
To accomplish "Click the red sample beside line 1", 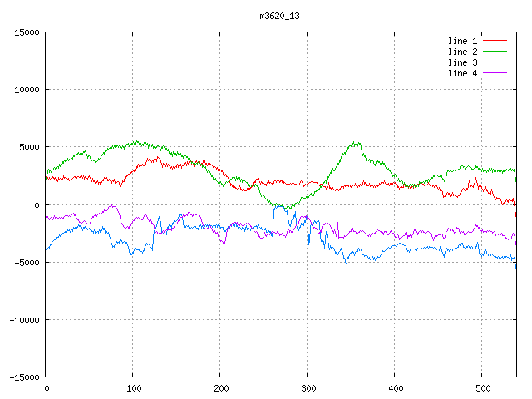I will tap(495, 40).
